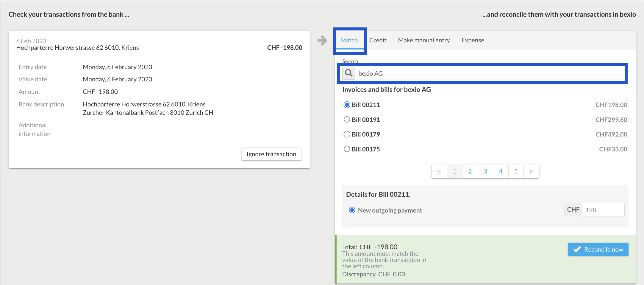Select Bill 00175 radio button

[347, 149]
